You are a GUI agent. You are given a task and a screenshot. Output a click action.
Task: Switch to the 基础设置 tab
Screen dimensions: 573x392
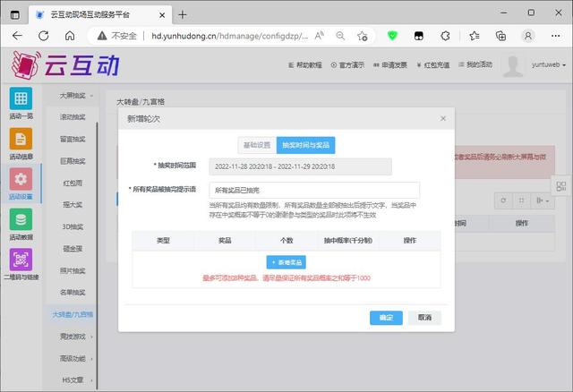point(257,145)
